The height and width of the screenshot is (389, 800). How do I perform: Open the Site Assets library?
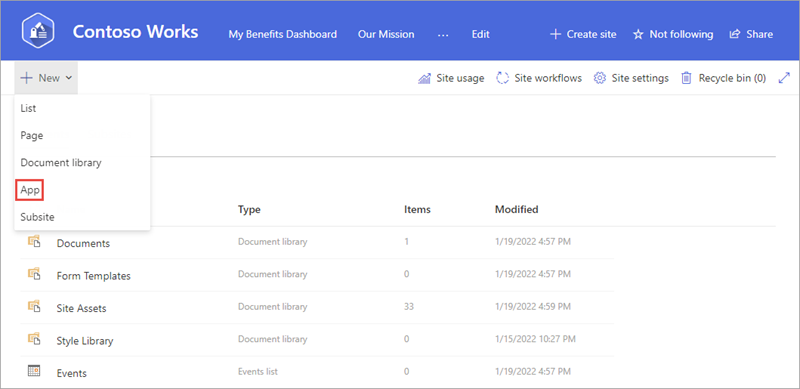coord(82,308)
